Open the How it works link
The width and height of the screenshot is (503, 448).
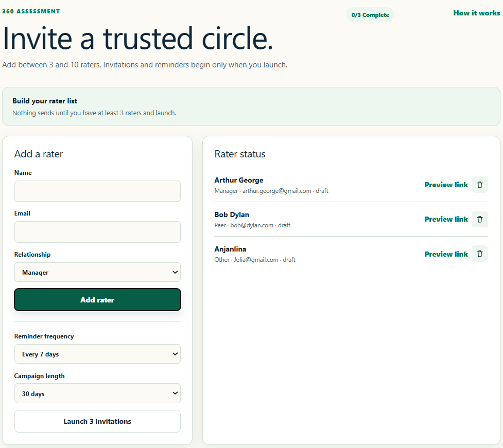(476, 13)
